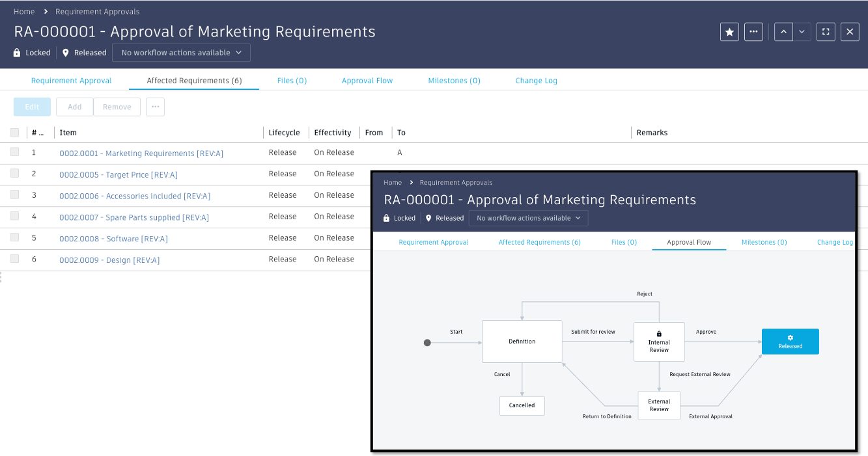Image resolution: width=868 pixels, height=456 pixels.
Task: Toggle full screen view icon
Action: click(x=826, y=32)
